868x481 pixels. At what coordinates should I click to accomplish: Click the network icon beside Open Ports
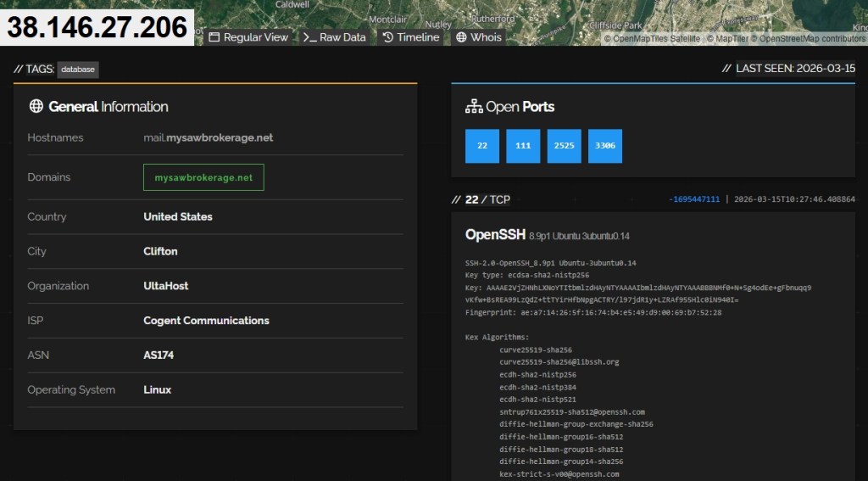point(474,107)
